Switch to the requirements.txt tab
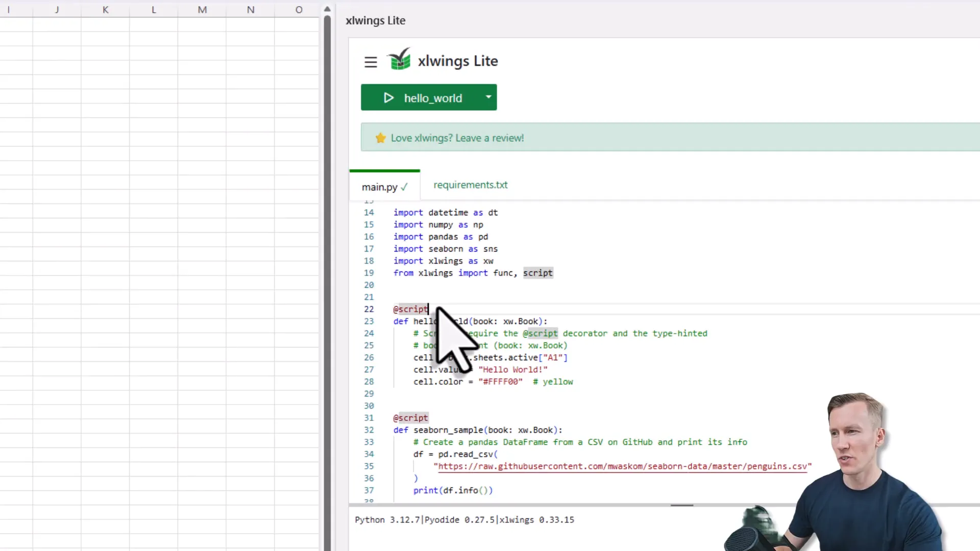 coord(470,185)
